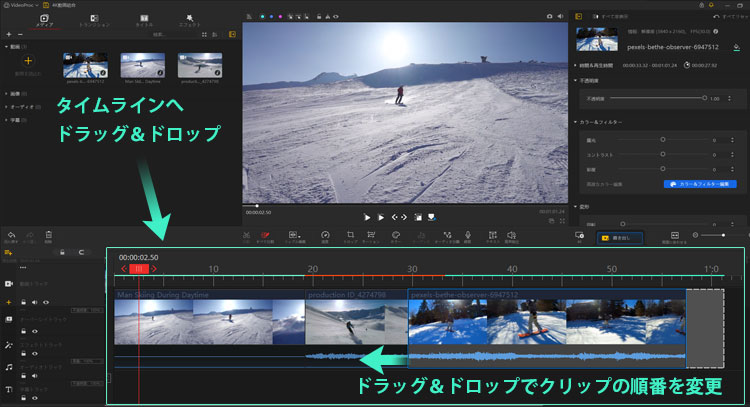
Task: Click the play-clip button beside play
Action: tap(381, 217)
